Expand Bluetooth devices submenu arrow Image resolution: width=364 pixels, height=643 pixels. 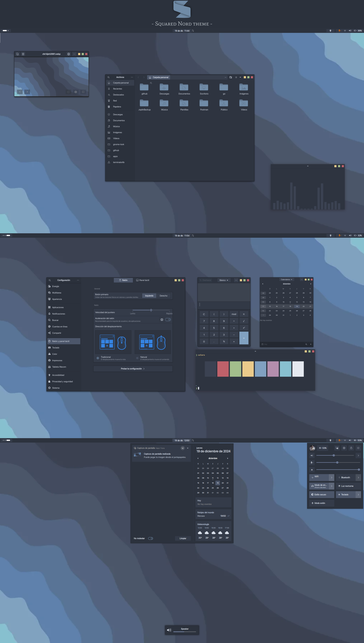point(358,477)
